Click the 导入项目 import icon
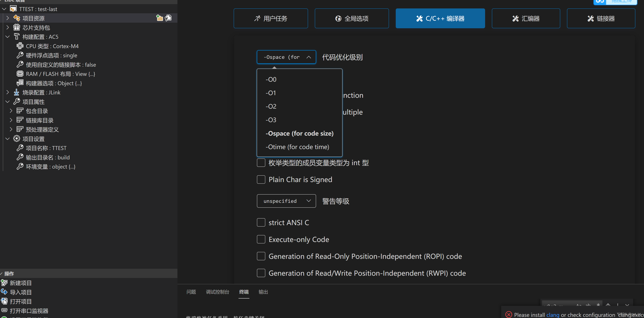Screen dimensions: 644x318 (4, 292)
